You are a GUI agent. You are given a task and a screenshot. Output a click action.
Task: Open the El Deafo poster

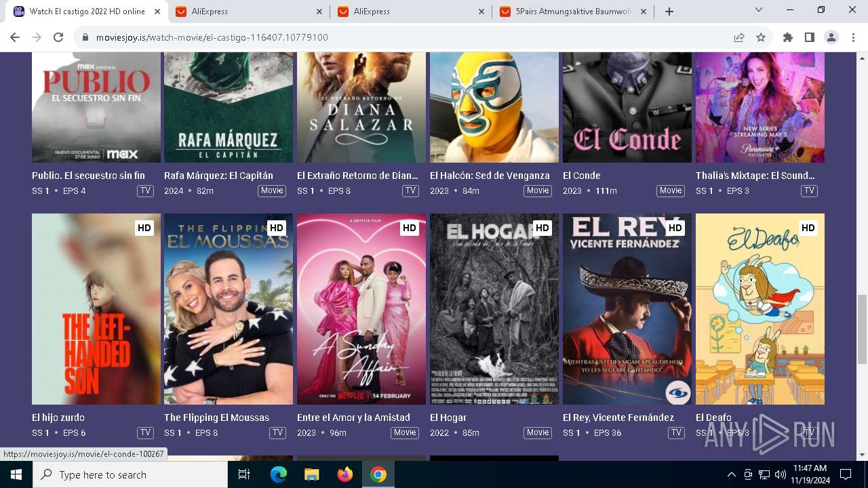pyautogui.click(x=760, y=309)
